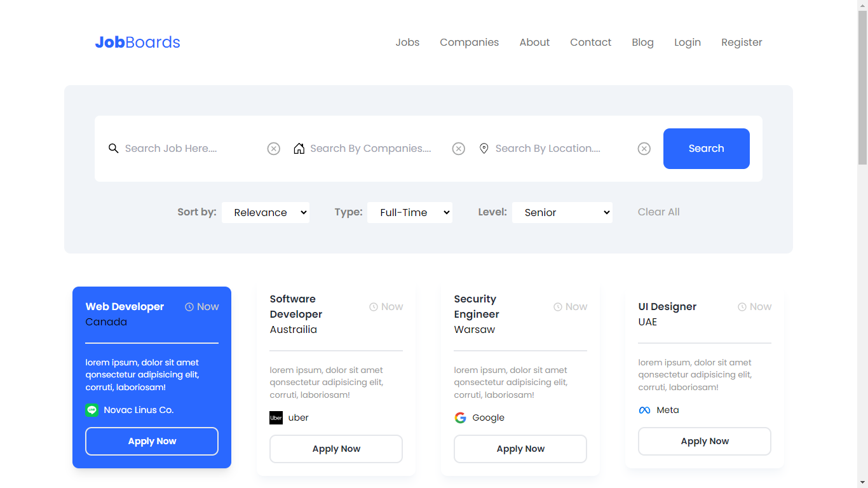Click clock icon on Web Developer card
Viewport: 868px width, 488px height.
click(x=189, y=307)
